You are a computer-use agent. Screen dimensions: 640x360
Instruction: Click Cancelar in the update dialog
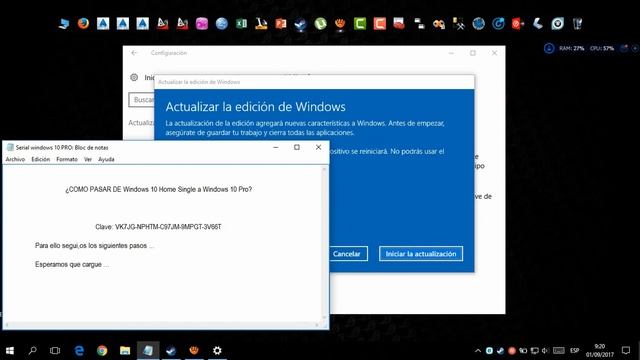click(x=348, y=253)
